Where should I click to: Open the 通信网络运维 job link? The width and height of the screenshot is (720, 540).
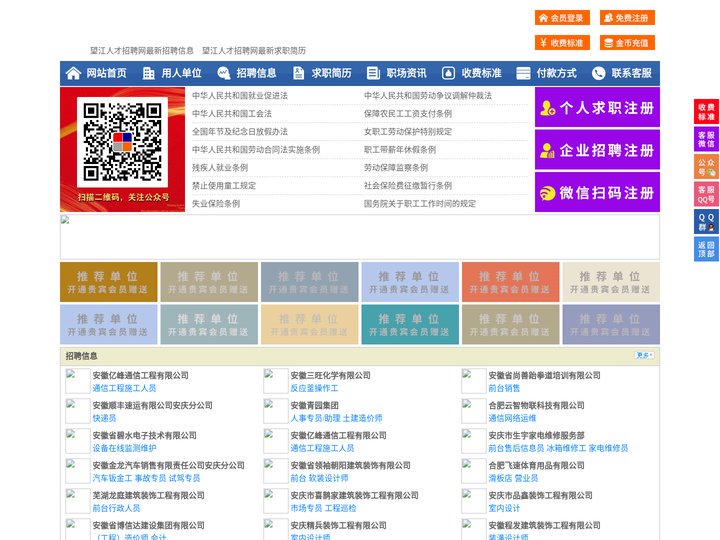coord(512,418)
